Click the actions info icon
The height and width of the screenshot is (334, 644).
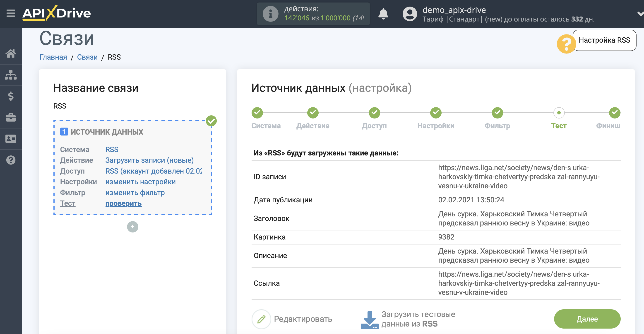pos(270,14)
